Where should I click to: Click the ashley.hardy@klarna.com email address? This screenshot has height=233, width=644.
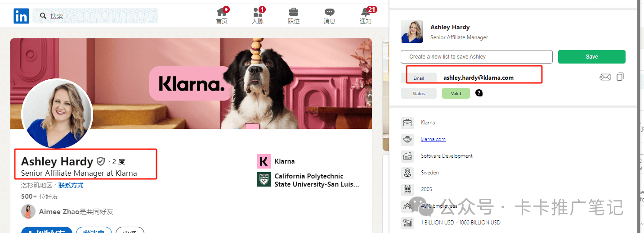coord(479,78)
